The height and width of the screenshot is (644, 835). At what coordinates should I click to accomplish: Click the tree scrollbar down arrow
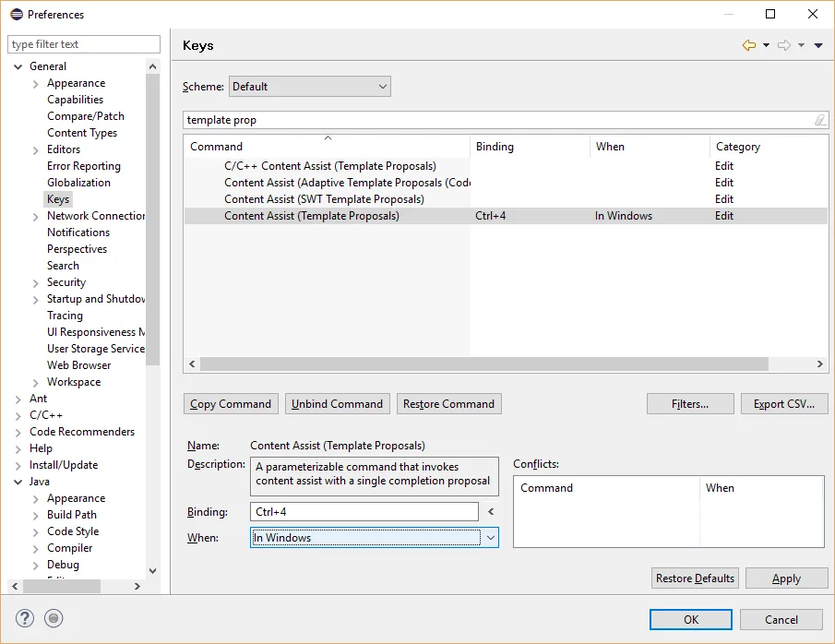pos(153,571)
